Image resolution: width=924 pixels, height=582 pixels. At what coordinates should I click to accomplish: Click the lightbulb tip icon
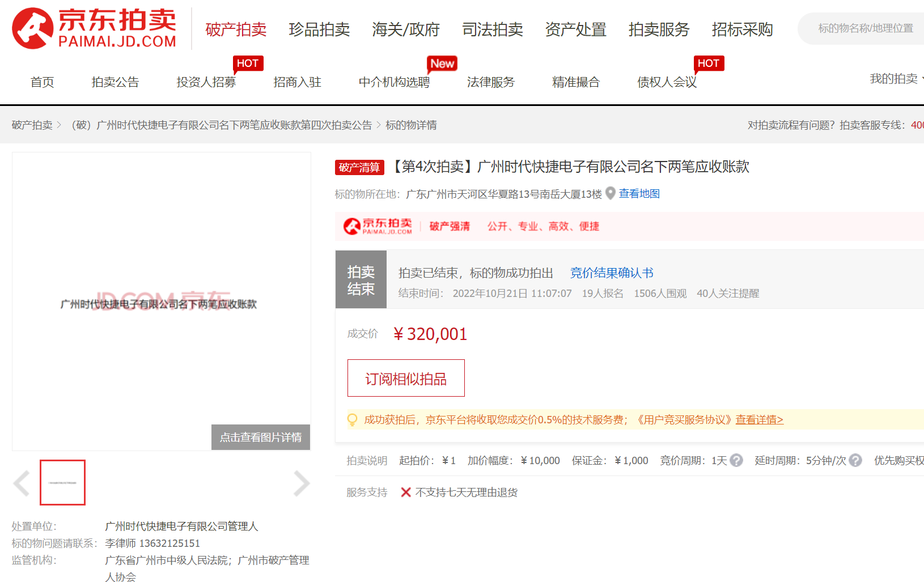click(352, 420)
